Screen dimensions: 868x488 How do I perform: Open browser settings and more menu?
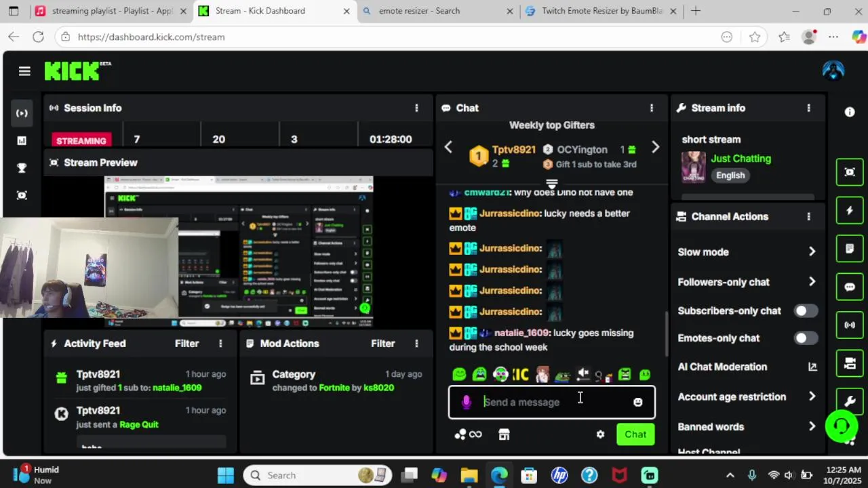point(833,37)
